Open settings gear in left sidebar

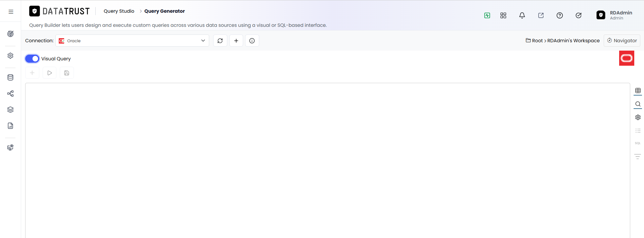(10, 56)
